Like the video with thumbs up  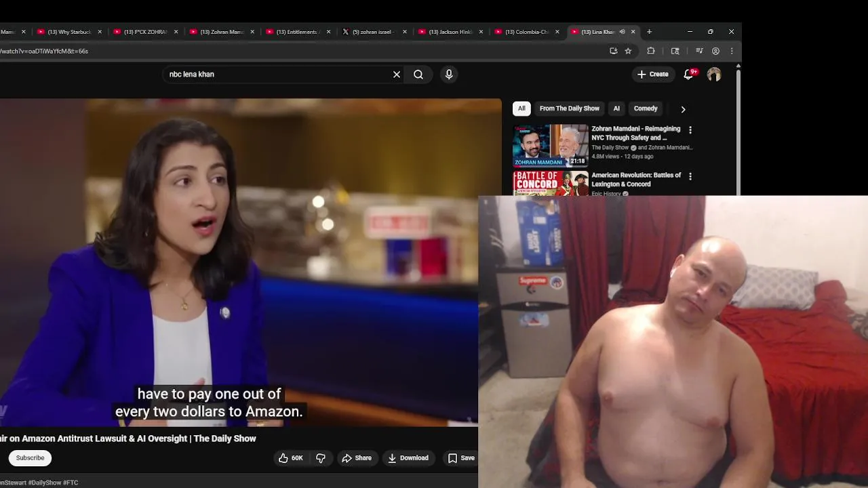(x=291, y=458)
